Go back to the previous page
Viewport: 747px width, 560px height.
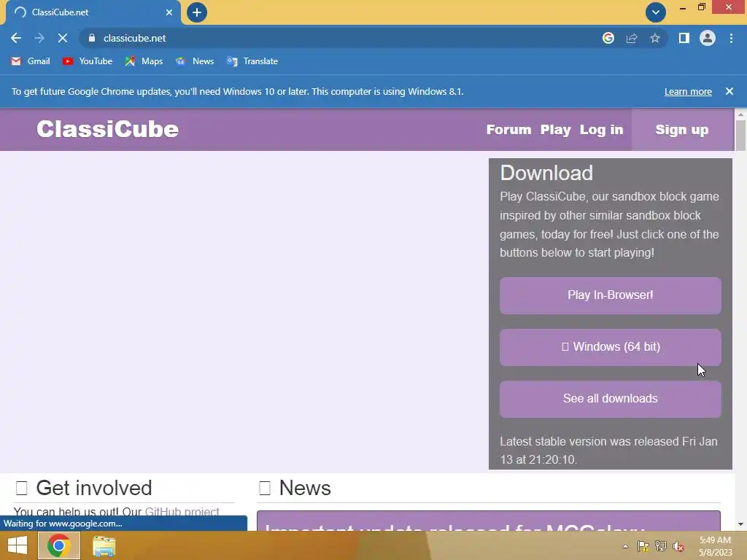tap(16, 38)
